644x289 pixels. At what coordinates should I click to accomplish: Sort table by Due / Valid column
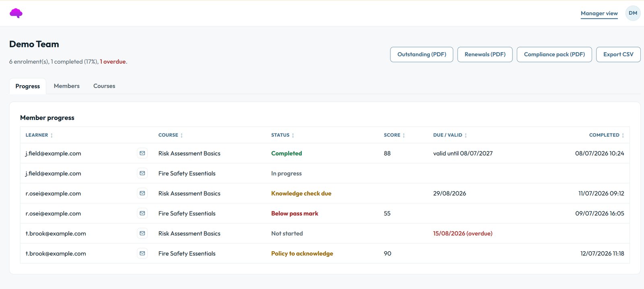pyautogui.click(x=450, y=135)
